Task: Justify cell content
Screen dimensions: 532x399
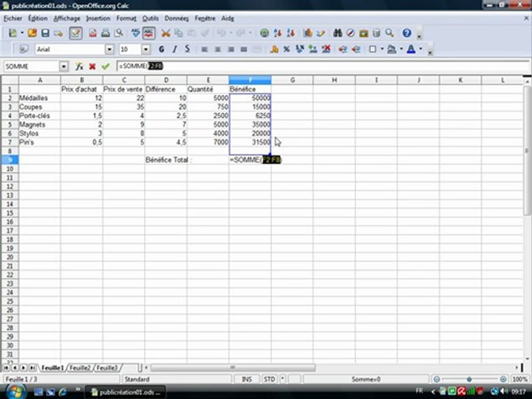Action: [244, 49]
